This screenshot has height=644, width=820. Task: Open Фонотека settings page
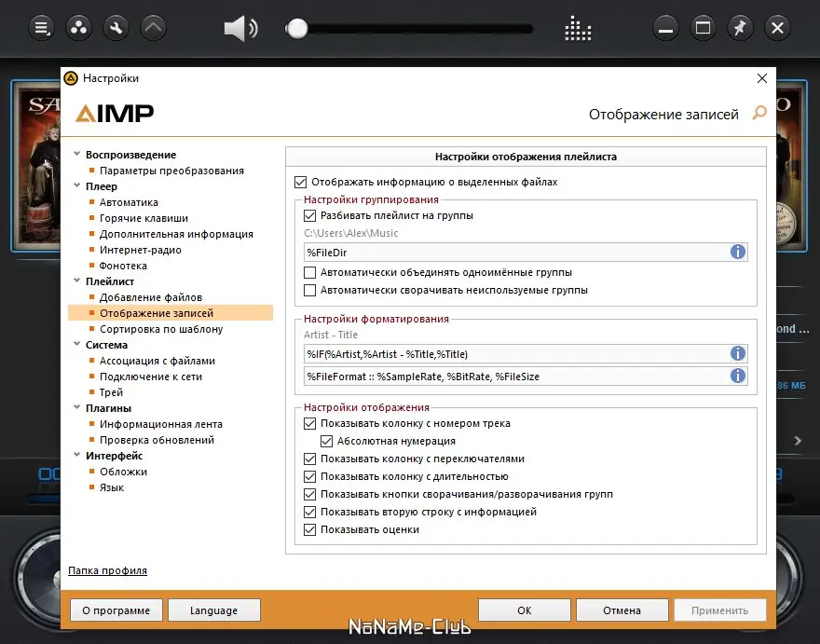click(123, 266)
